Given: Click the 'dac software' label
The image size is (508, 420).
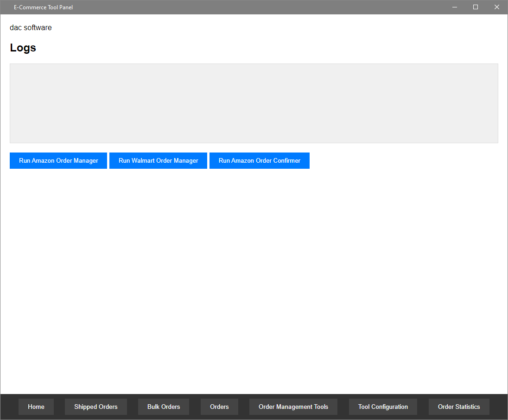Looking at the screenshot, I should (x=31, y=27).
